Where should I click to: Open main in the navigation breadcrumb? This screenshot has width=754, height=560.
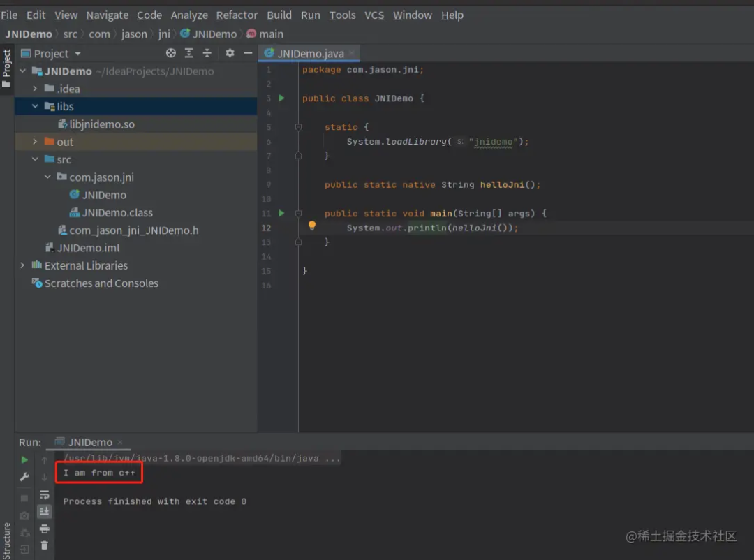tap(269, 34)
